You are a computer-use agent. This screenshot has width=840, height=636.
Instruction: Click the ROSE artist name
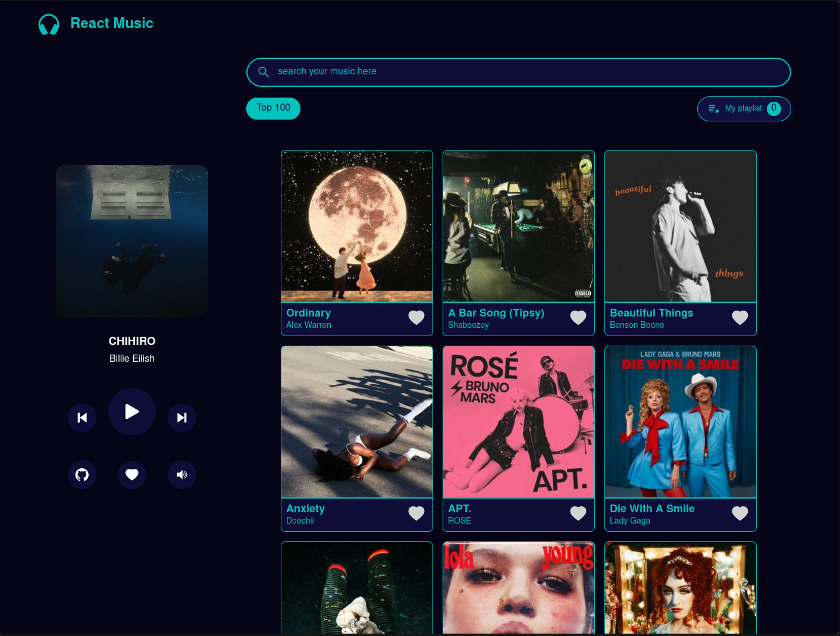[x=459, y=521]
